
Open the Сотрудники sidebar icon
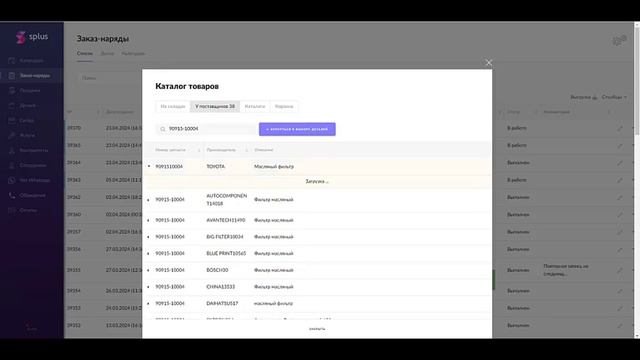11,165
